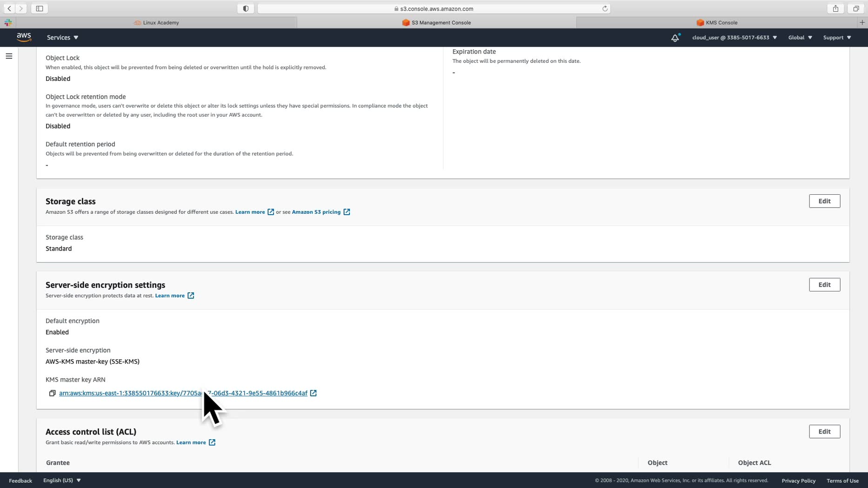Viewport: 868px width, 488px height.
Task: Edit the Access control list section
Action: pos(824,432)
